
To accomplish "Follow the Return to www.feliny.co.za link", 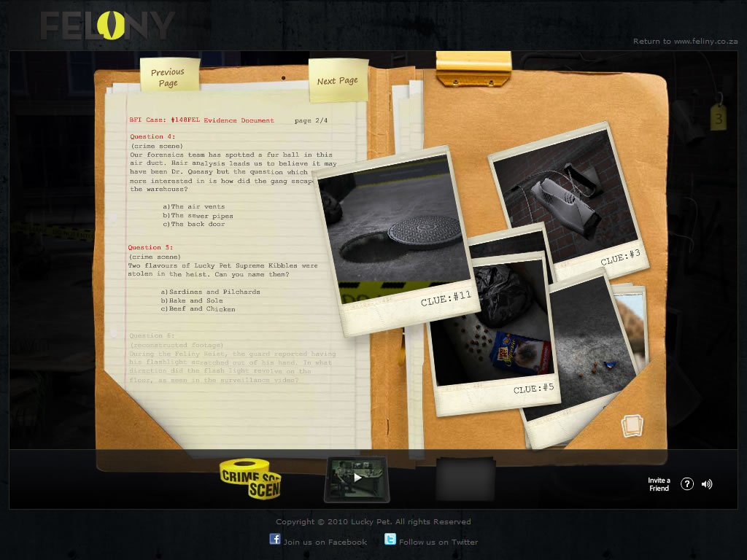I will tap(687, 42).
